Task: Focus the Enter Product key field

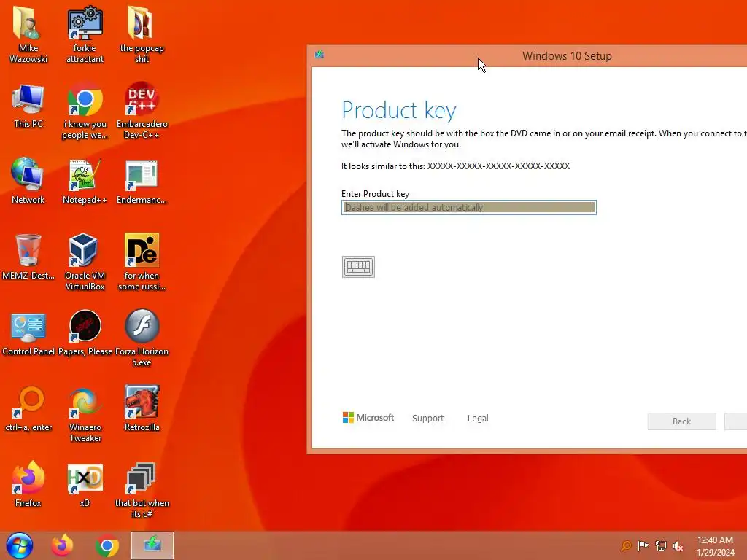Action: click(469, 207)
